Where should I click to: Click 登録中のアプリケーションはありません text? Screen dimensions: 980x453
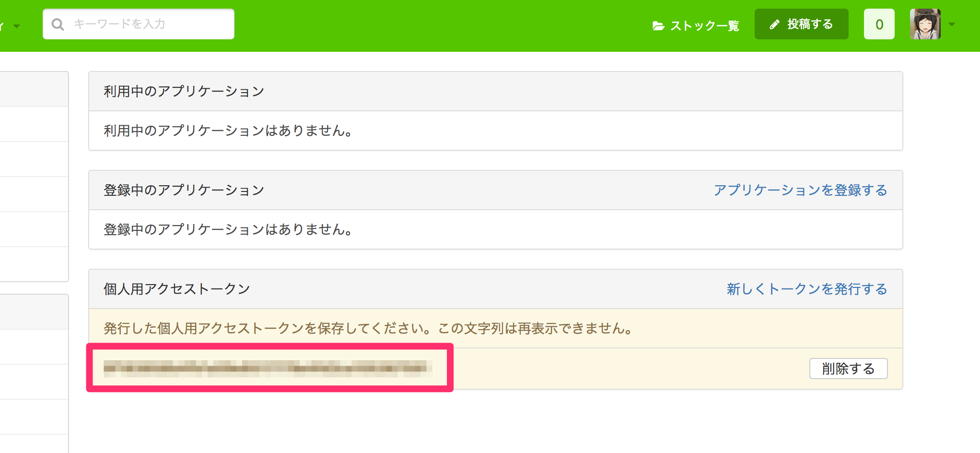click(229, 229)
